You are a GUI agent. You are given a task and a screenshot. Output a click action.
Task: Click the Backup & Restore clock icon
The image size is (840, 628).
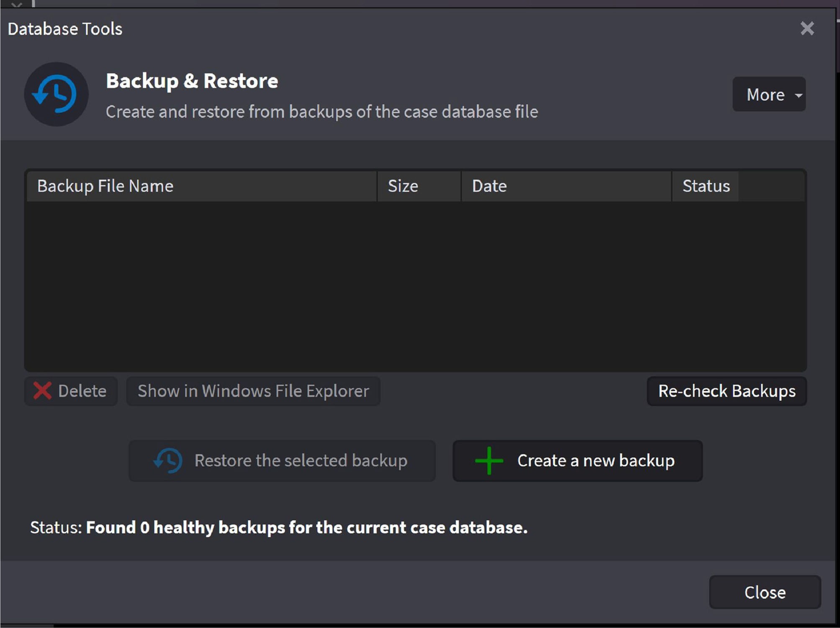[56, 94]
